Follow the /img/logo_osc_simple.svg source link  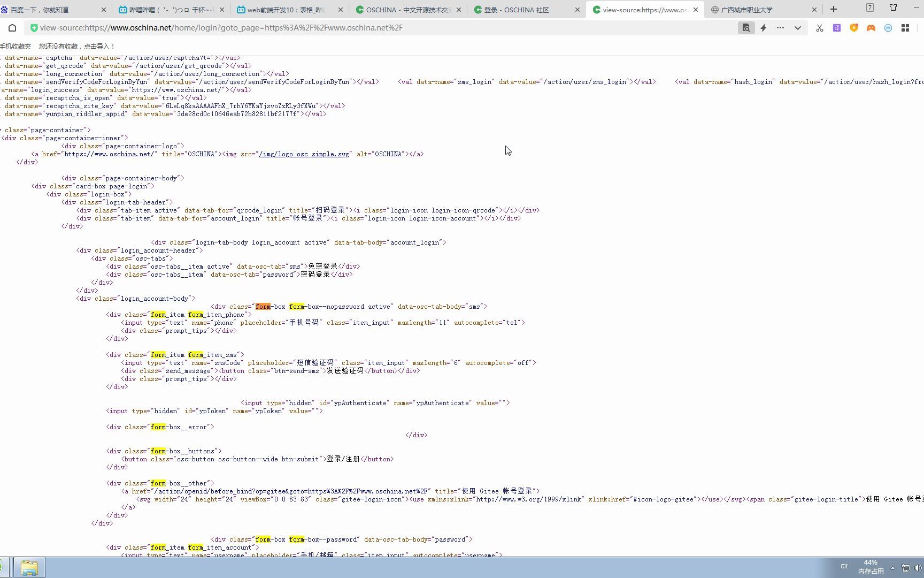[304, 154]
